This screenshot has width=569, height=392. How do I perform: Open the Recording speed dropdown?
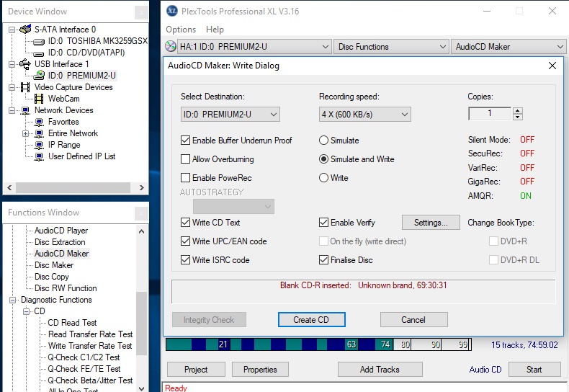(364, 115)
